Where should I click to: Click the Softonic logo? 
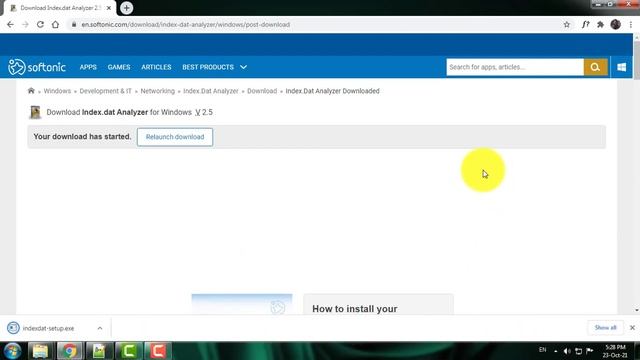[37, 67]
